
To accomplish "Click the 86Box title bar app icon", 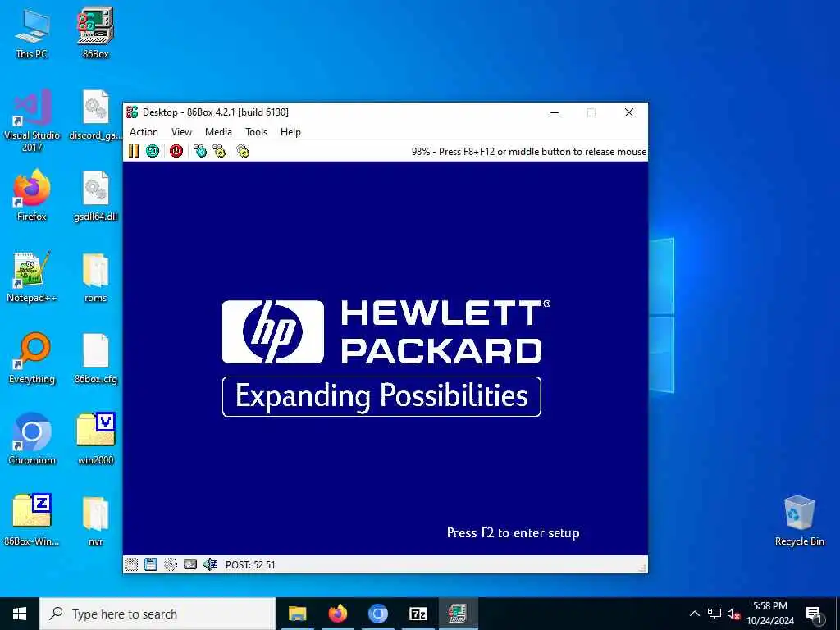I will (132, 112).
